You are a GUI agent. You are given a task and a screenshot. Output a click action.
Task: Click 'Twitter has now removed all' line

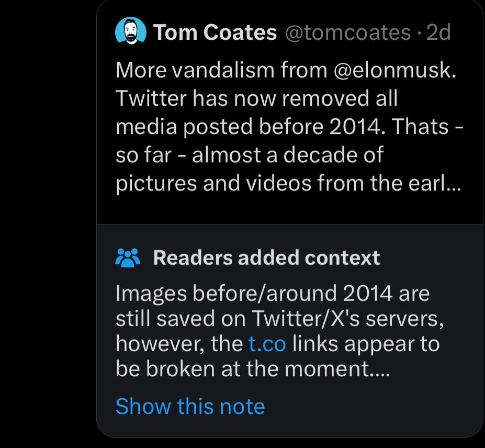coord(256,98)
